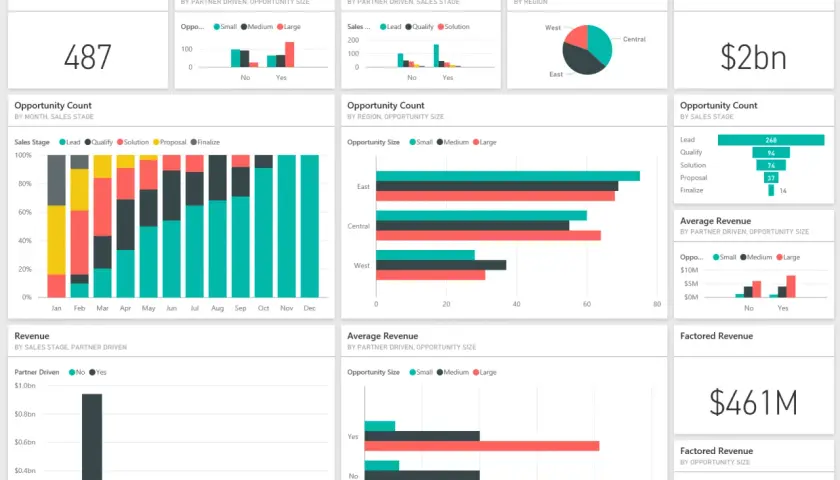Click the Yes legend swatch in the Revenue chart
This screenshot has width=840, height=480.
(92, 372)
